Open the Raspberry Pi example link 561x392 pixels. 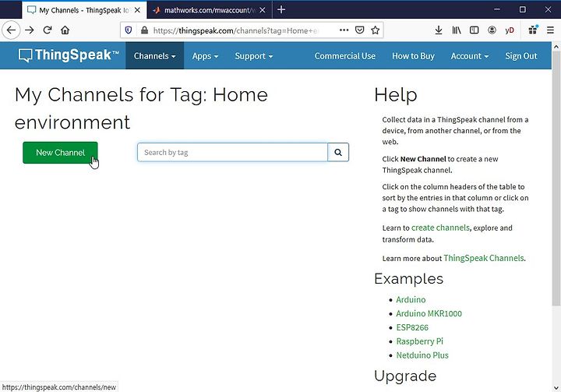[419, 341]
